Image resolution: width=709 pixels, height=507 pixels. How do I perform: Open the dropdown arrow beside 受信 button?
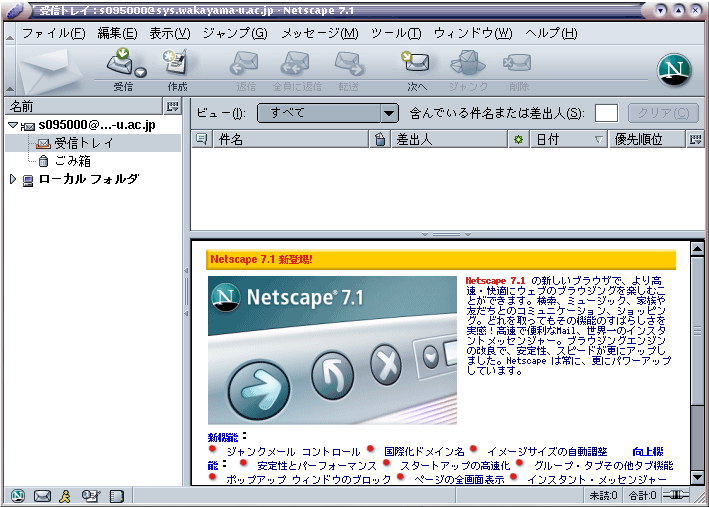click(x=141, y=72)
